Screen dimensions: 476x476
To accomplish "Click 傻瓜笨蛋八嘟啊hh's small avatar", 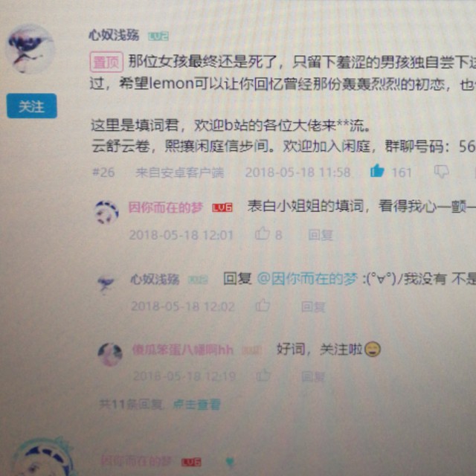I will tap(110, 355).
